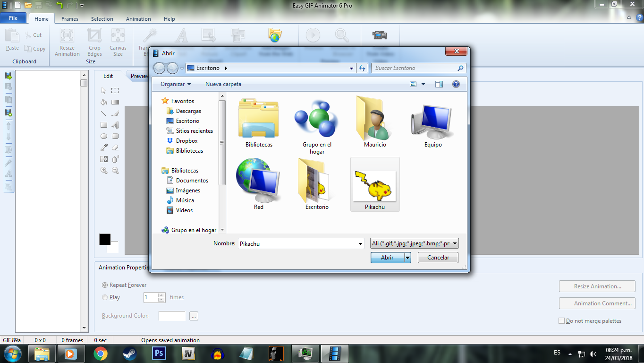This screenshot has height=363, width=644.
Task: Open Canvas Size from the ribbon
Action: click(x=118, y=43)
